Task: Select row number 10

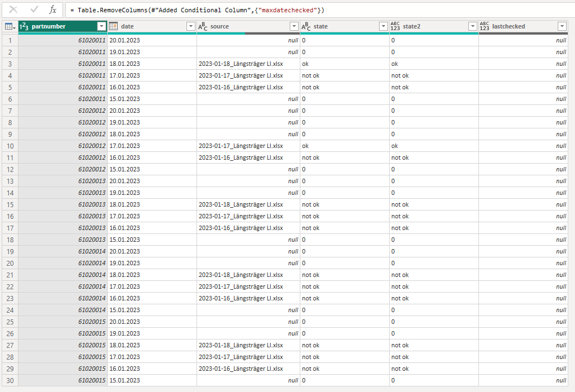Action: point(10,146)
